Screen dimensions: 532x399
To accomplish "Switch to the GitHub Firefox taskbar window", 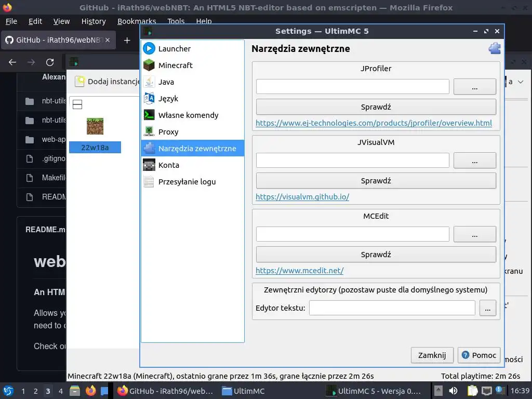I will click(x=165, y=391).
